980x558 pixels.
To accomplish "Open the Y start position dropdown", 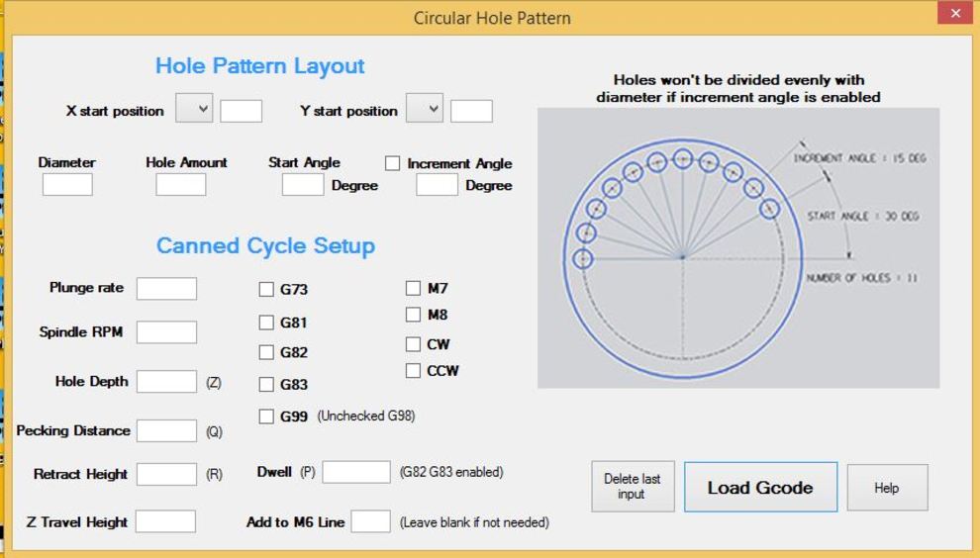I will [425, 109].
